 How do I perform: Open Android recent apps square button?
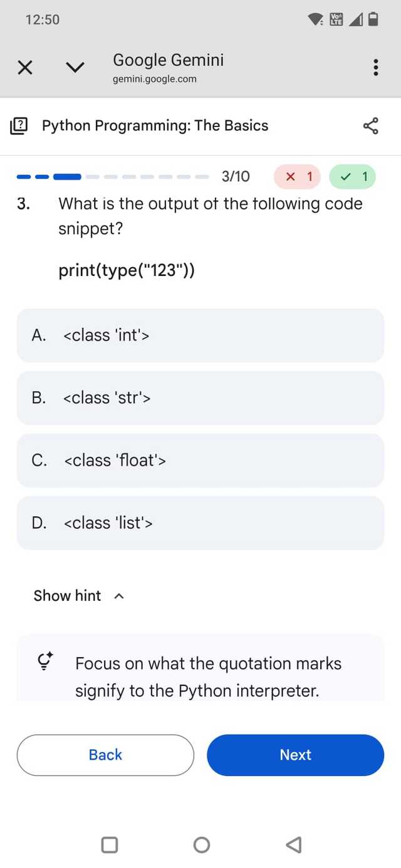(x=110, y=845)
